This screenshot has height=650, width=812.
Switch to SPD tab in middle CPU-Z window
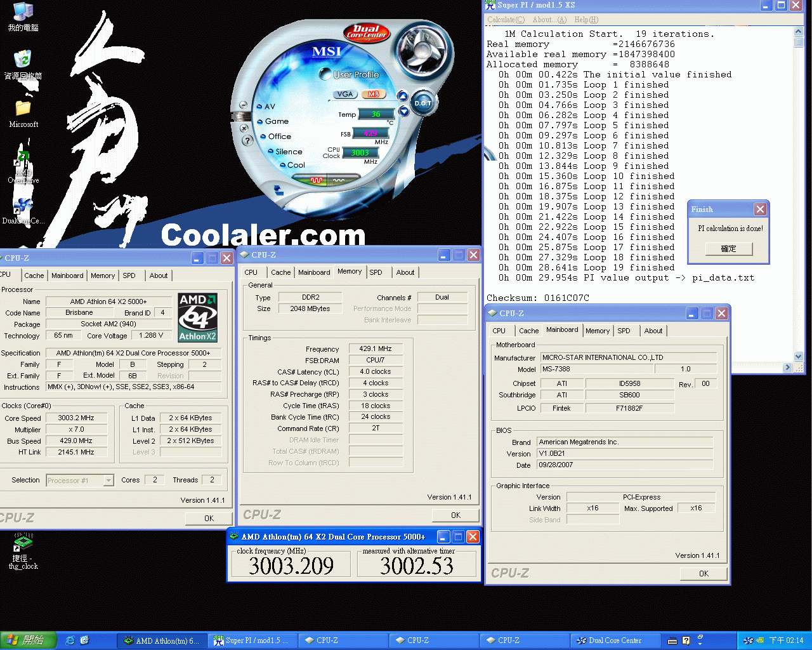click(x=376, y=272)
